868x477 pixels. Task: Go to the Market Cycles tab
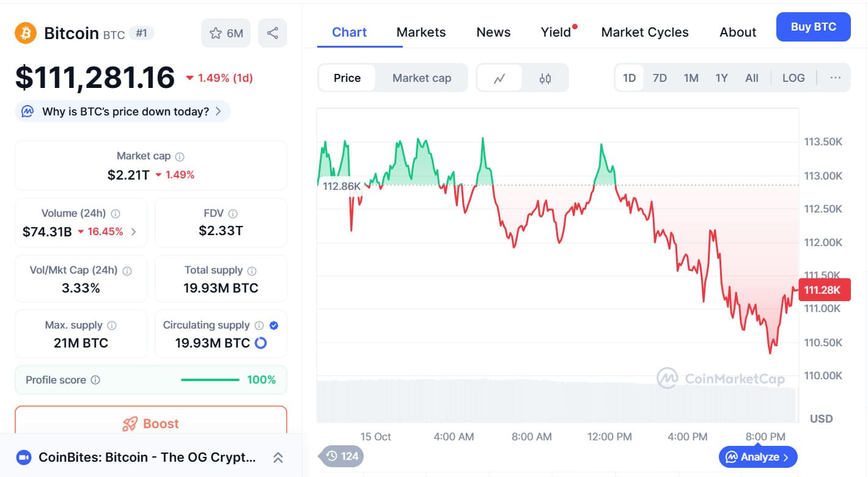pyautogui.click(x=644, y=32)
